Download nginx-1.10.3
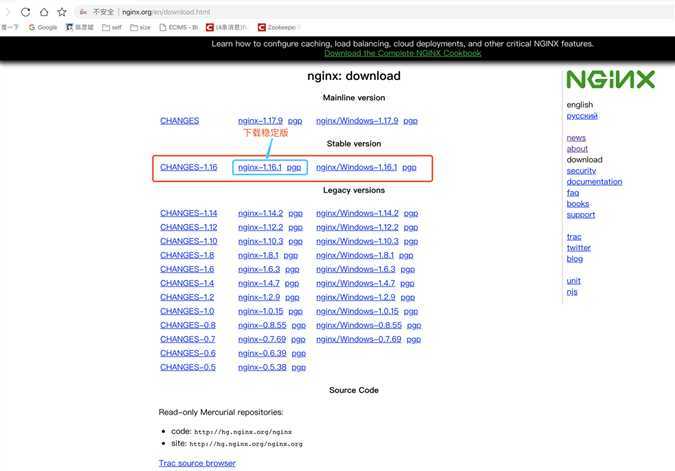675x471 pixels. tap(260, 241)
